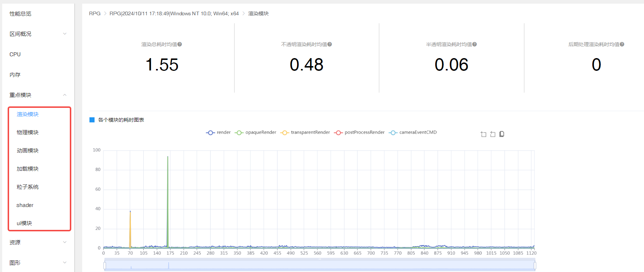Hide the opaqueRender legend series
The height and width of the screenshot is (272, 644).
pos(256,133)
